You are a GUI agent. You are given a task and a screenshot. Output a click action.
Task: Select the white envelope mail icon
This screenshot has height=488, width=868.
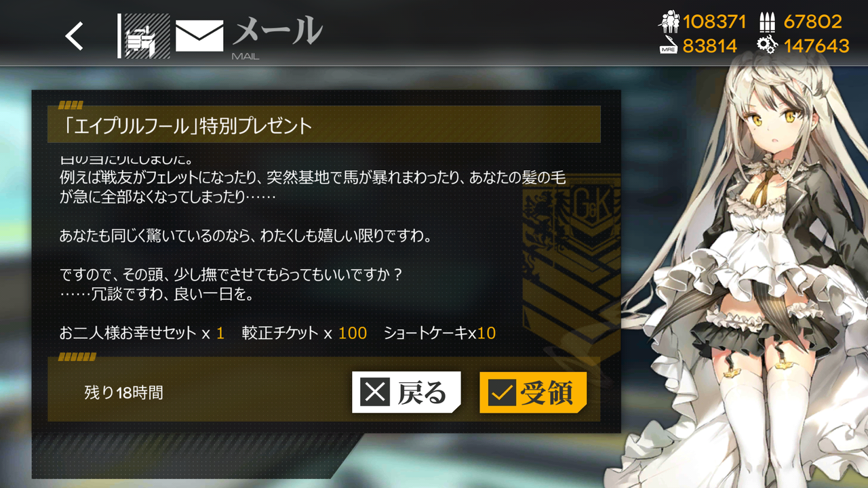click(199, 36)
